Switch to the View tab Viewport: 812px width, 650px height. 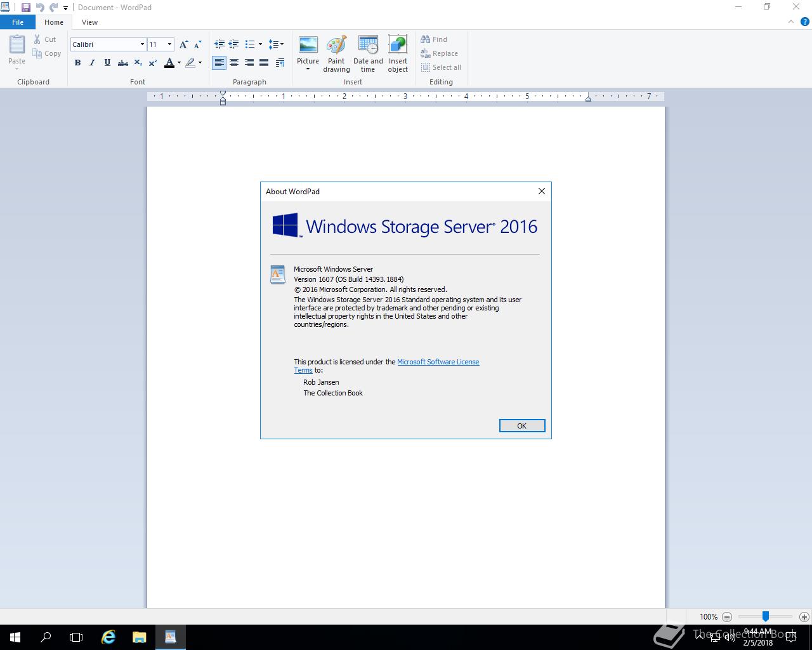click(89, 22)
